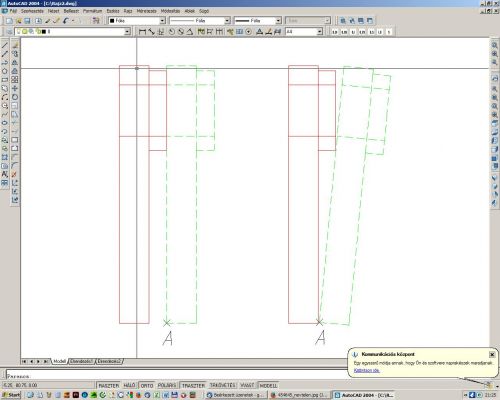Switch to the Elrendezés2 layout tab
Screen dimensions: 500x400
(109, 361)
